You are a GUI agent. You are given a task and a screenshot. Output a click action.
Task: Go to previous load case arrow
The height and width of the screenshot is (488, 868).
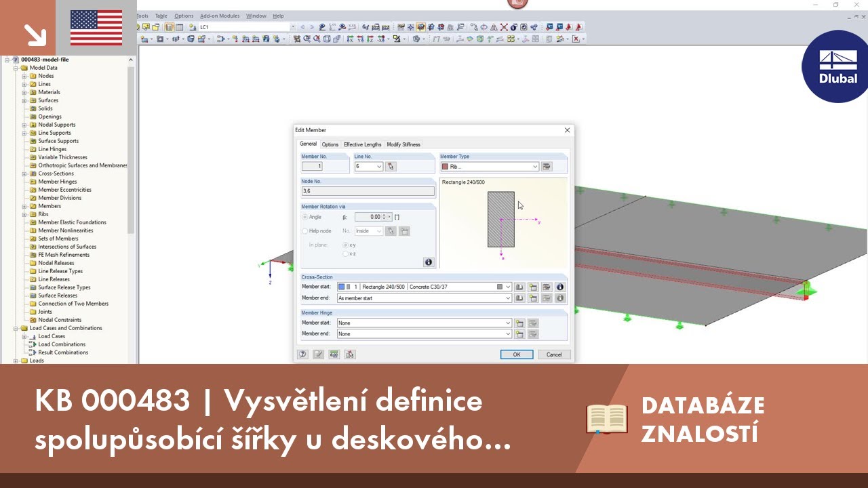302,27
